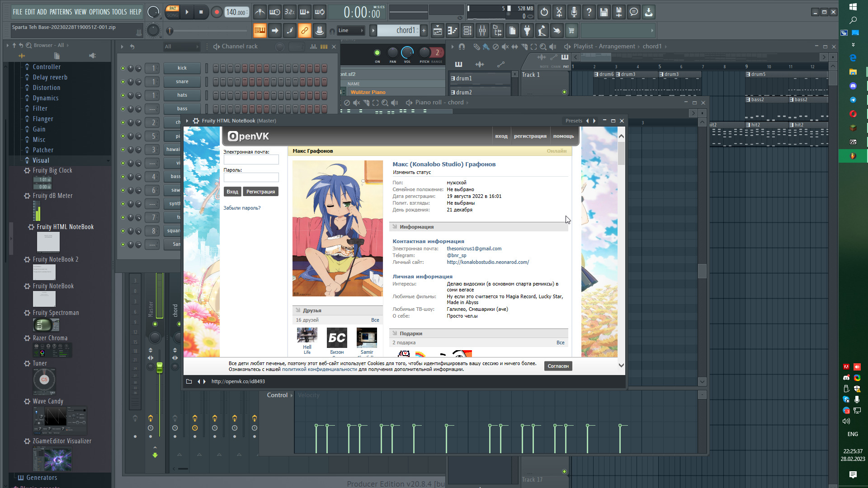This screenshot has height=488, width=868.
Task: Click the Забыли пароль? link
Action: point(242,208)
